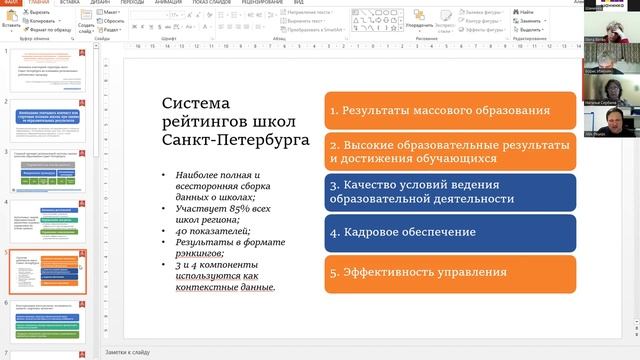Expand the shapes gallery More arrow
This screenshot has width=640, height=360.
401,28
